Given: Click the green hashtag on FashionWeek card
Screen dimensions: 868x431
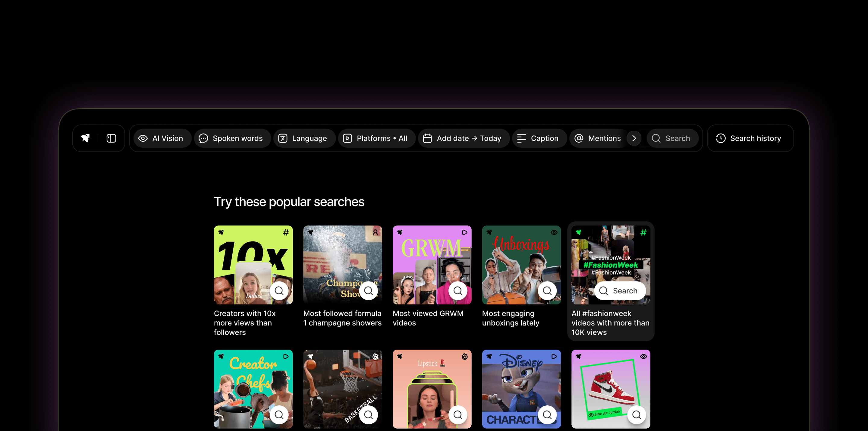Looking at the screenshot, I should click(643, 232).
